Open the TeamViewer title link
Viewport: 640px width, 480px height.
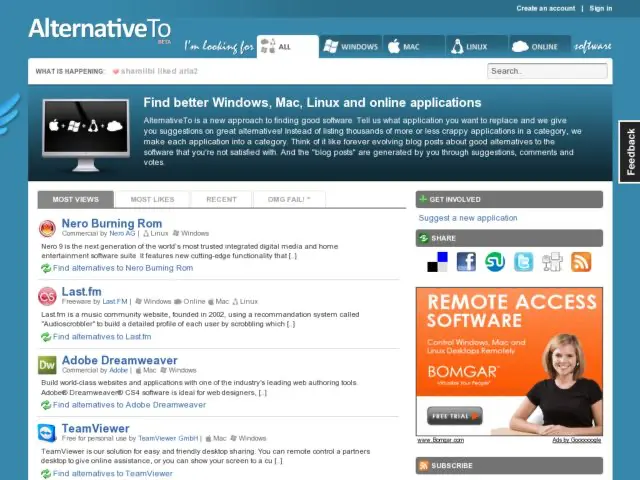click(96, 428)
